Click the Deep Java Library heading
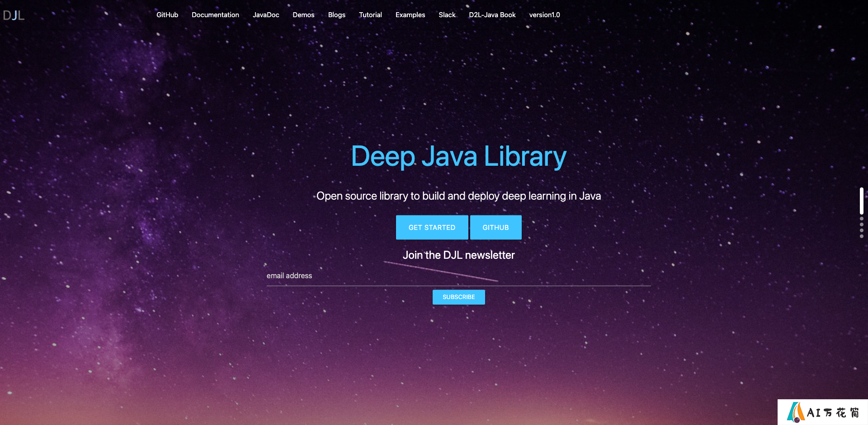This screenshot has height=425, width=868. click(x=458, y=156)
